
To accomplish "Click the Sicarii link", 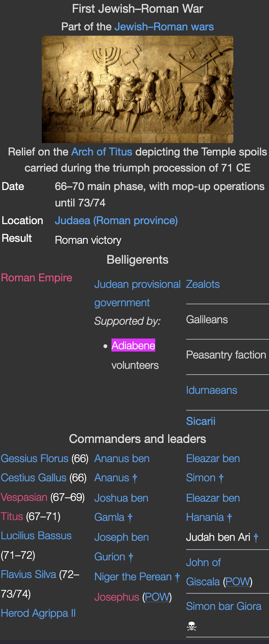I will 201,421.
